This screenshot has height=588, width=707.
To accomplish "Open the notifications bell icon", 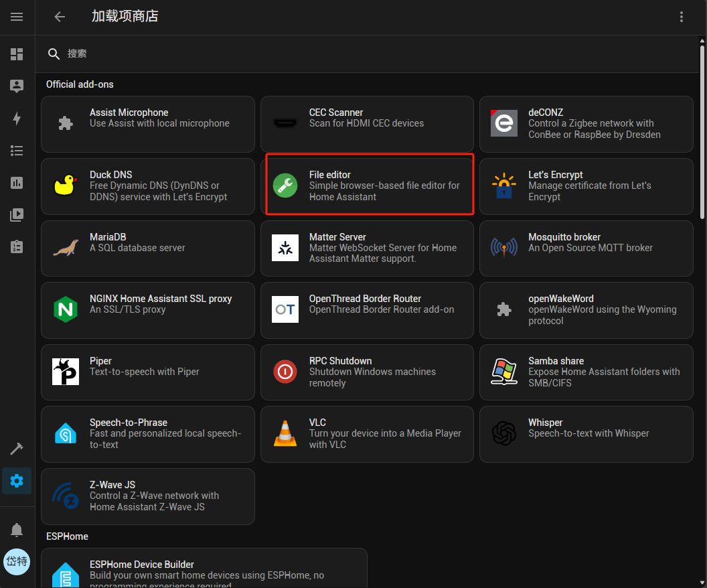I will 17,530.
